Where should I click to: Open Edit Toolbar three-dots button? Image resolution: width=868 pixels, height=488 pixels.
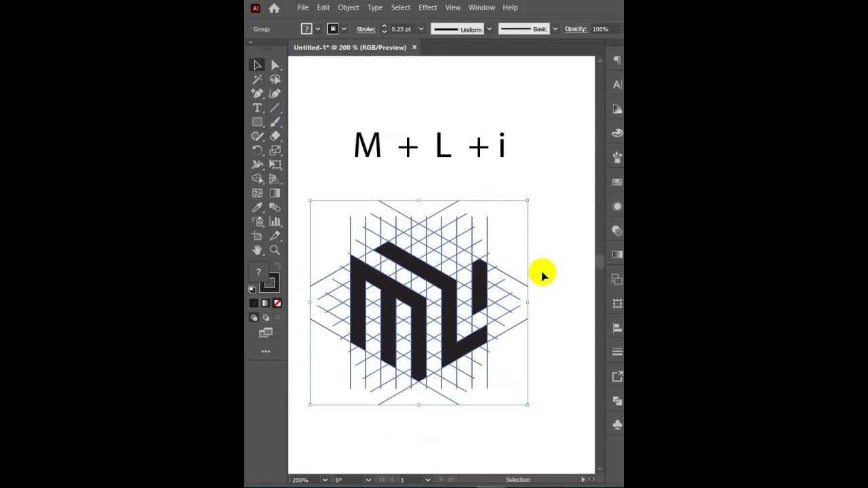click(x=266, y=351)
